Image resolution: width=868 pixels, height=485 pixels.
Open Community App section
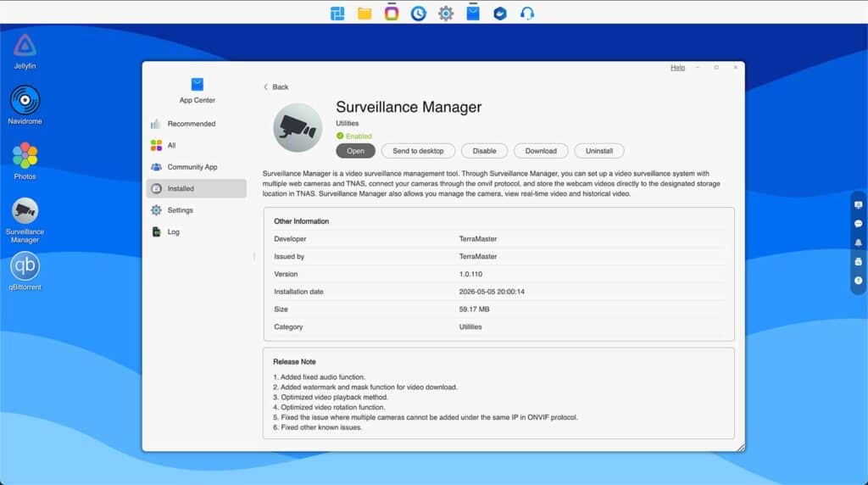tap(196, 167)
